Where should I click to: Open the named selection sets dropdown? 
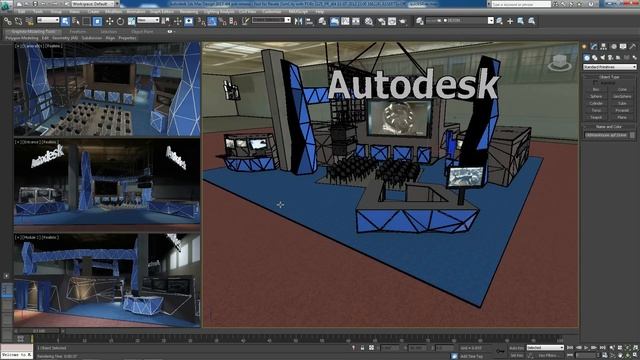271,20
